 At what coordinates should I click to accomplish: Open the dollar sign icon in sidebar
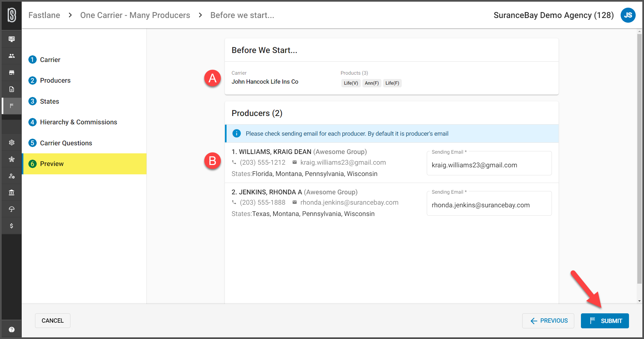coord(12,226)
